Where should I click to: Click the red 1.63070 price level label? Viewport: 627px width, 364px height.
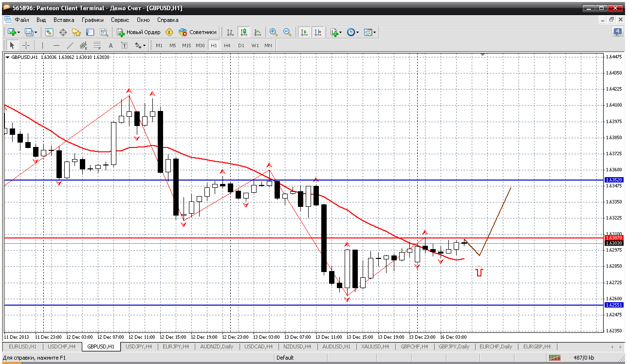(613, 237)
